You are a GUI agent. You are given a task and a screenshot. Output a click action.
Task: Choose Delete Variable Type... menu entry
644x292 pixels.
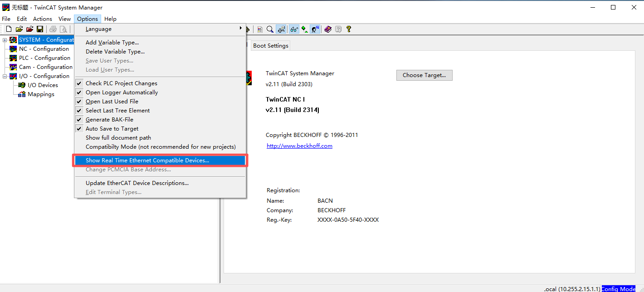pos(160,52)
